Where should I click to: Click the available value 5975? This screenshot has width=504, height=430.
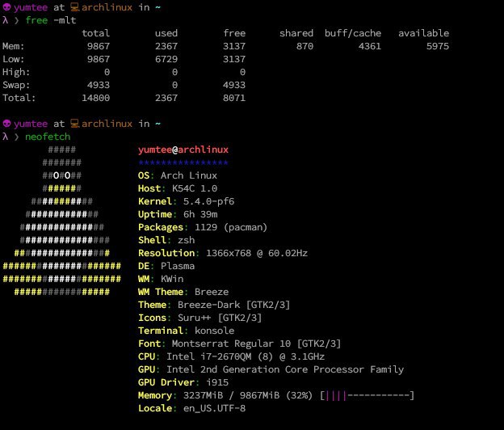coord(438,46)
